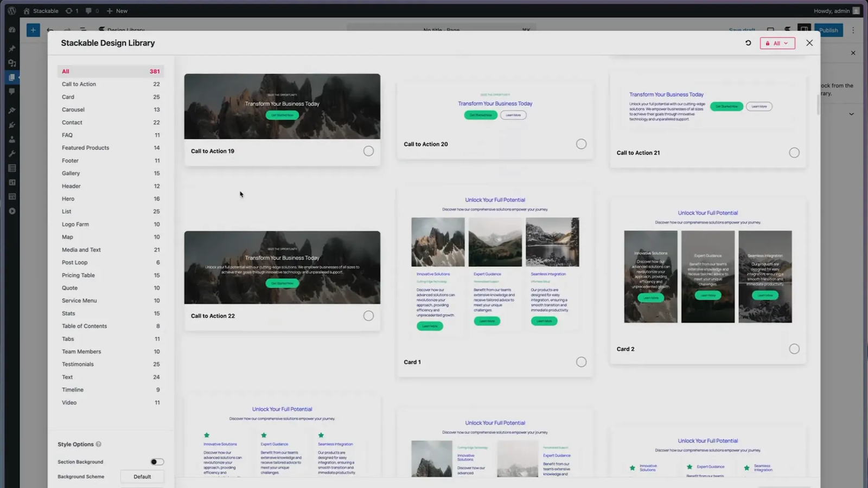Image resolution: width=868 pixels, height=488 pixels.
Task: Open the List category
Action: click(x=111, y=211)
